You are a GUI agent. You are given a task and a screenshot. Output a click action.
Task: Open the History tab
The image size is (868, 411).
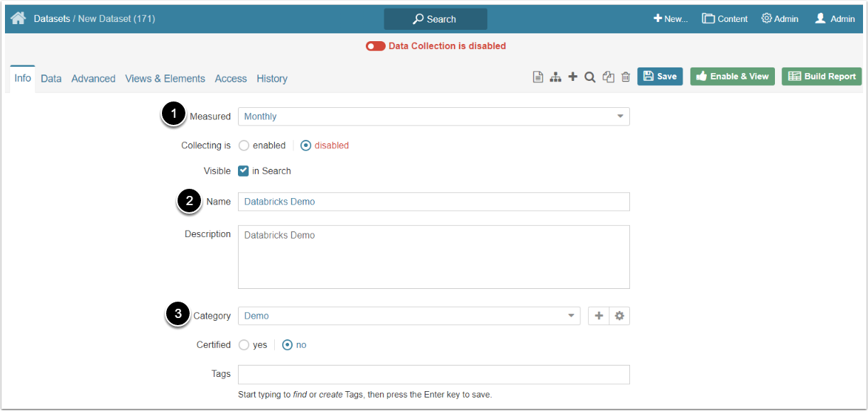[x=272, y=79]
